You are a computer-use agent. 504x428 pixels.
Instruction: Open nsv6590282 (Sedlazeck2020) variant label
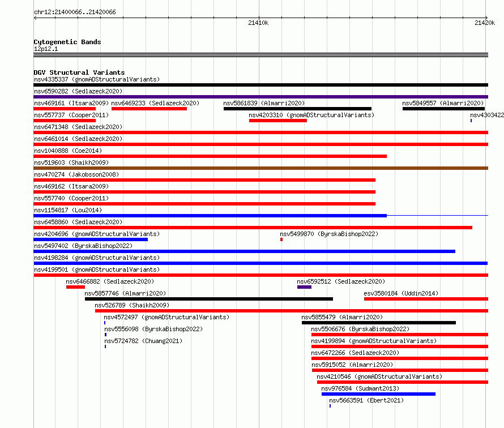[x=78, y=91]
